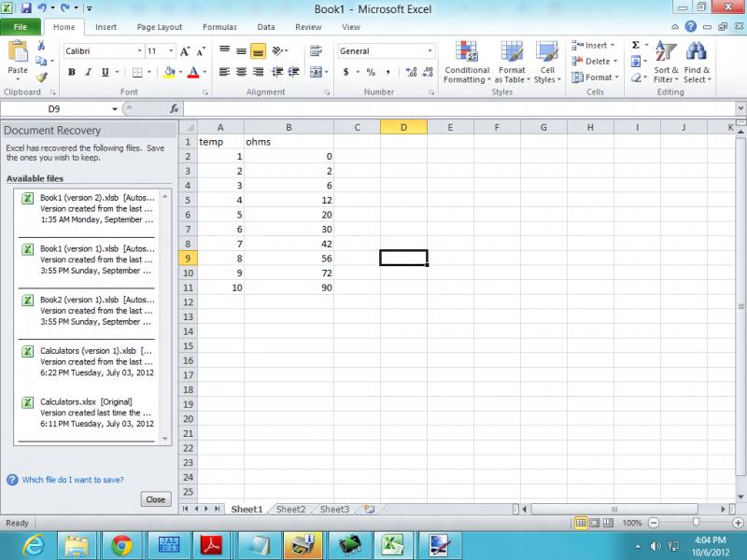
Task: Switch to the Formulas ribbon tab
Action: click(219, 27)
